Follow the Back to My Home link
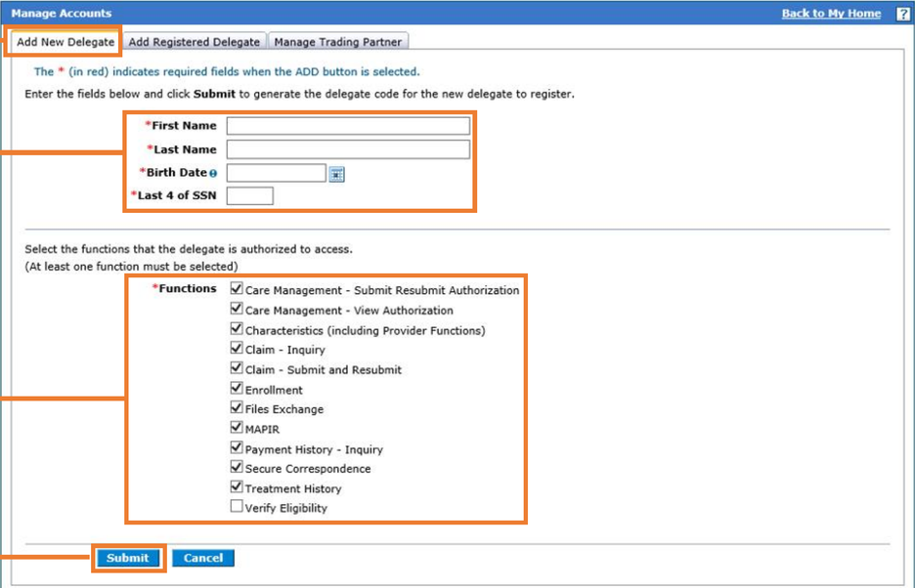 (831, 14)
